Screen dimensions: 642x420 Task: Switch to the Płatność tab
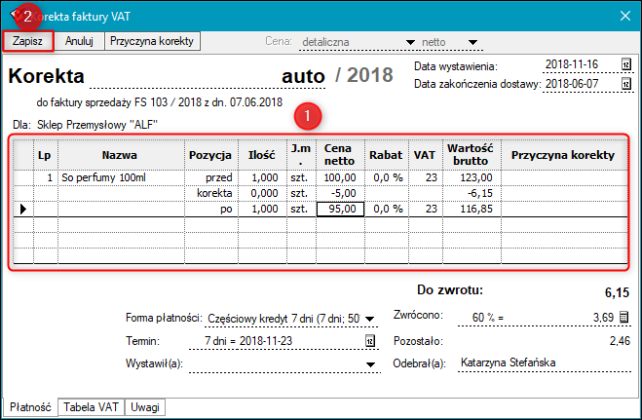(x=30, y=407)
